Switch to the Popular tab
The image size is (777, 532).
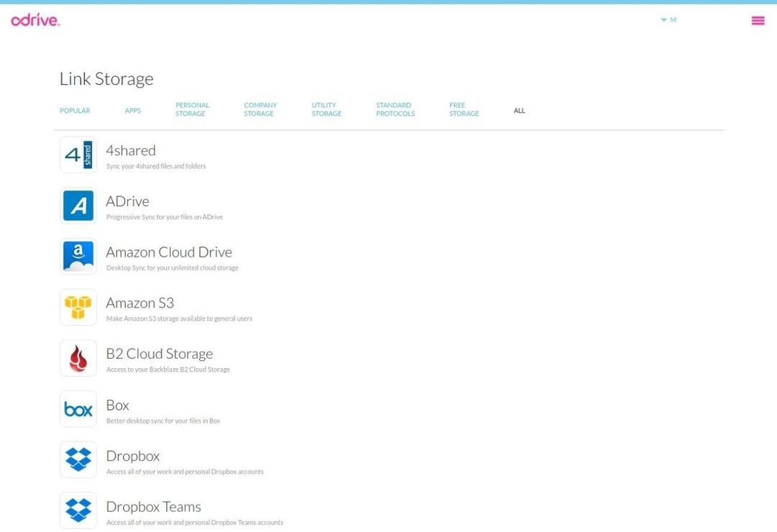[75, 111]
